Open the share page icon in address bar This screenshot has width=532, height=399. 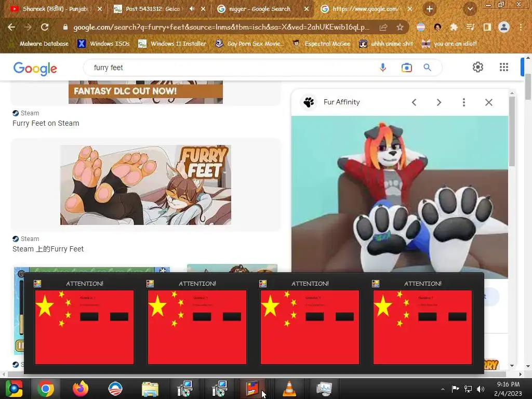[383, 27]
